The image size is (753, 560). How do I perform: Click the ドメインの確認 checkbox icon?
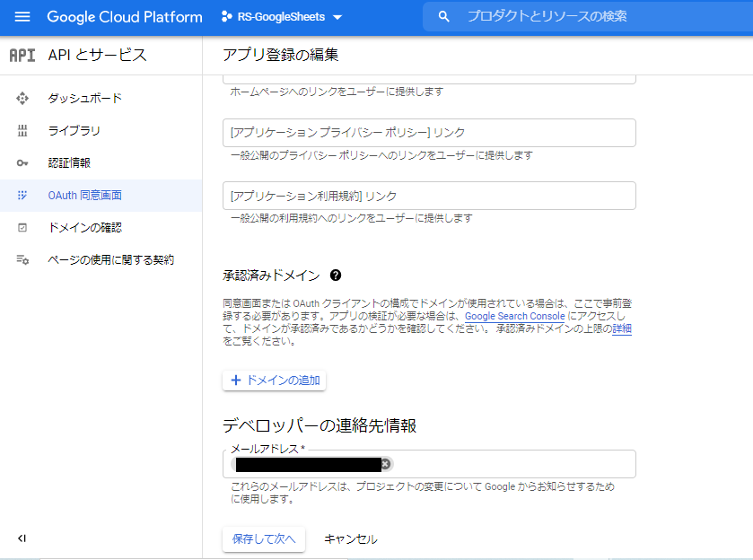pyautogui.click(x=22, y=228)
